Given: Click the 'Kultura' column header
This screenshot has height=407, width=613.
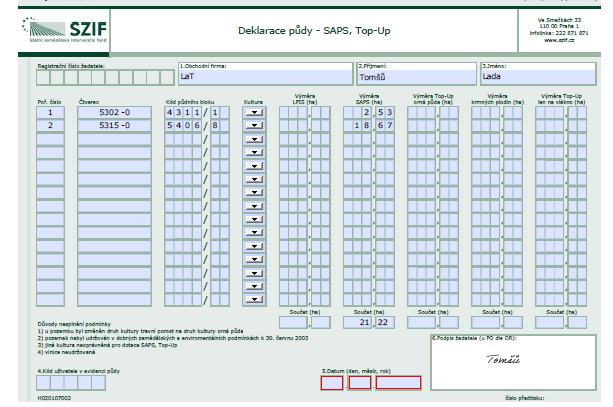Looking at the screenshot, I should click(x=253, y=102).
